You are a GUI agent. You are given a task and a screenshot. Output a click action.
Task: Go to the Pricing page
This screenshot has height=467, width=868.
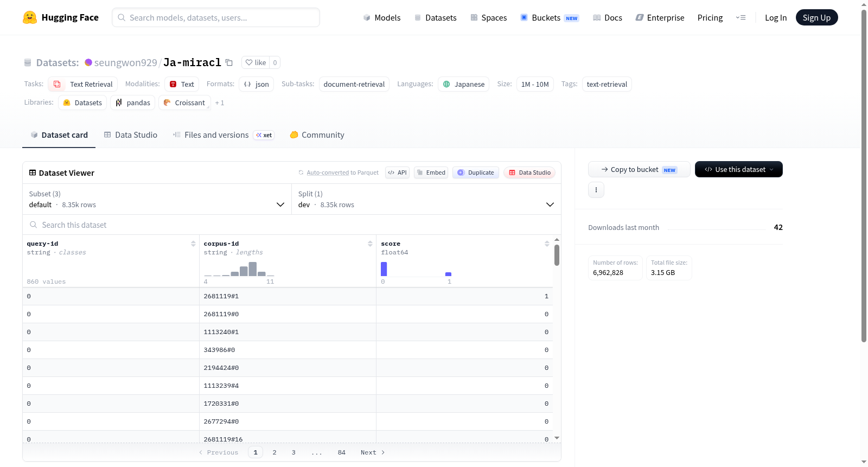[710, 17]
